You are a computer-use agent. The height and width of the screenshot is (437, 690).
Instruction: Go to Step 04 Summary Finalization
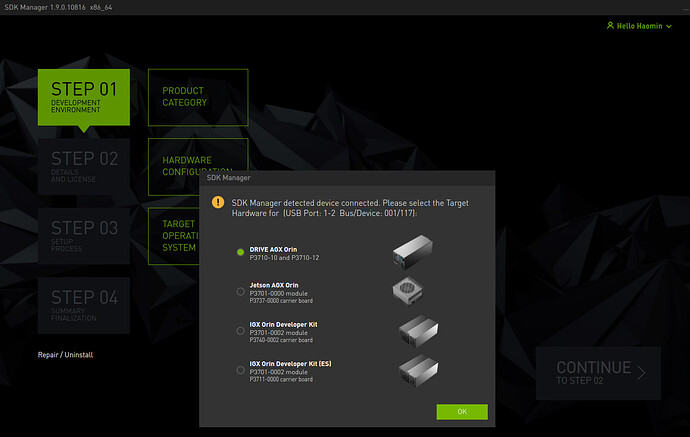pyautogui.click(x=84, y=305)
